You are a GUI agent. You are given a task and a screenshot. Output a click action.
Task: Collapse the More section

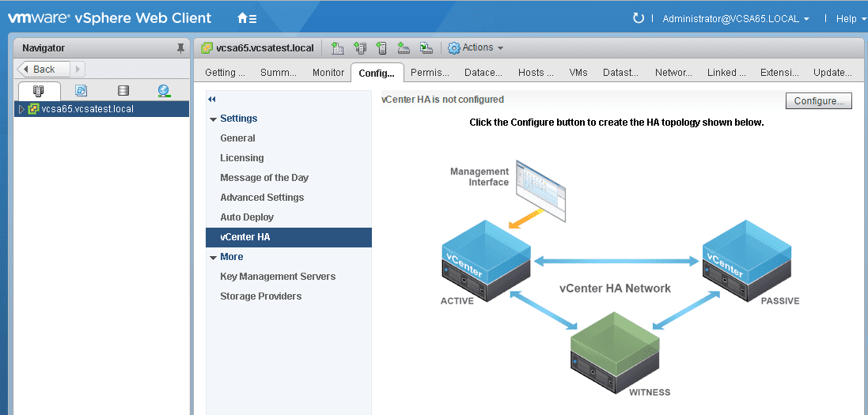pyautogui.click(x=213, y=258)
